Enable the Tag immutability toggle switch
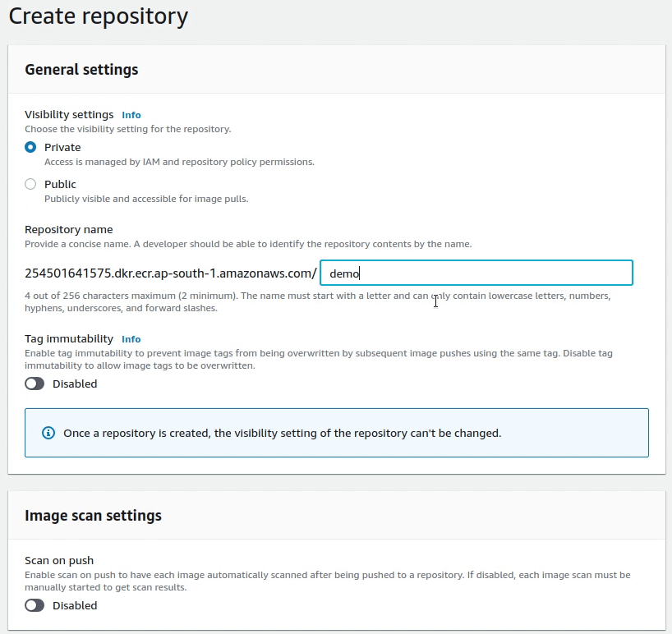 coord(35,384)
